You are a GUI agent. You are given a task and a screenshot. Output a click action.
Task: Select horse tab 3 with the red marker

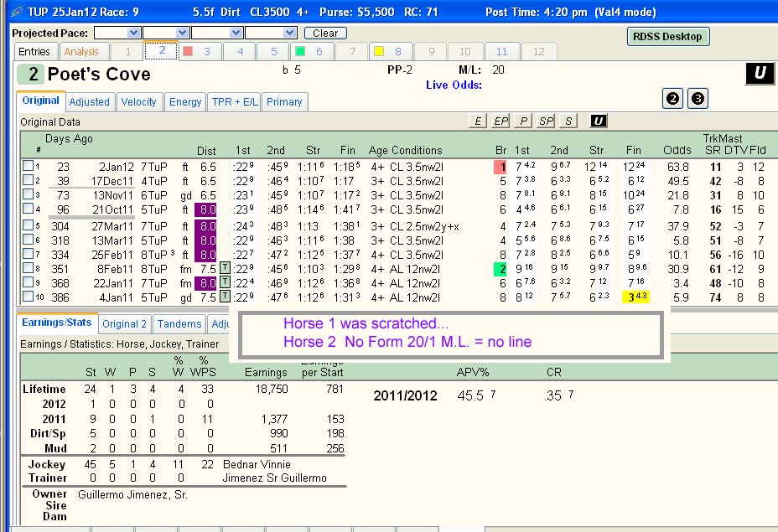pyautogui.click(x=200, y=52)
